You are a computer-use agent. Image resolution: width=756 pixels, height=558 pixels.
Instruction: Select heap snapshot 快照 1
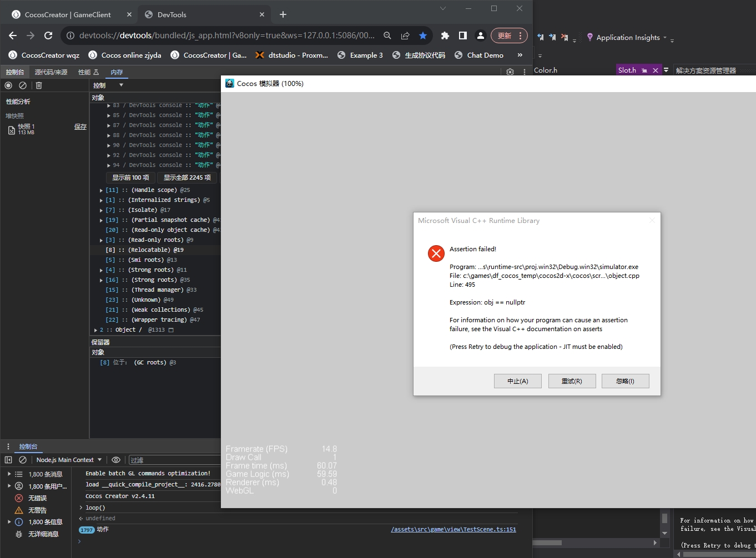click(44, 129)
